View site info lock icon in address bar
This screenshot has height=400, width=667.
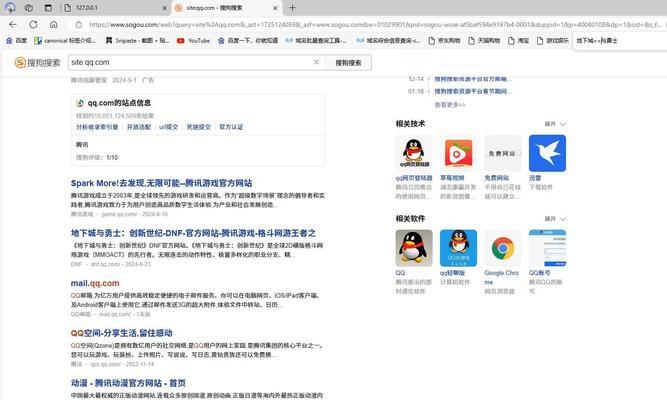tap(79, 25)
